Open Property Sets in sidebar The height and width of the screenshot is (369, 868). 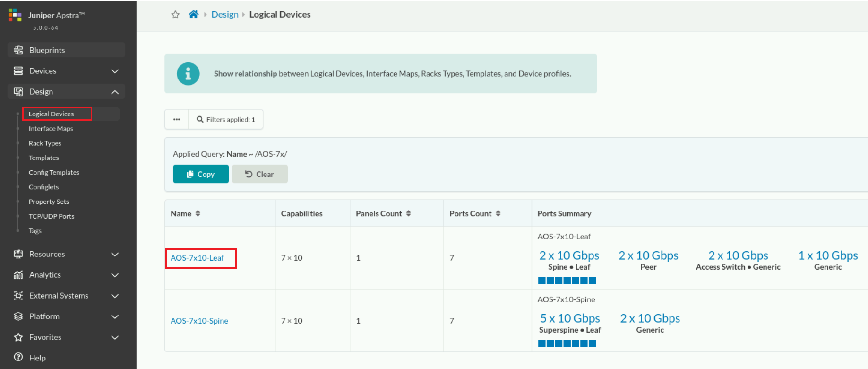[x=49, y=202]
